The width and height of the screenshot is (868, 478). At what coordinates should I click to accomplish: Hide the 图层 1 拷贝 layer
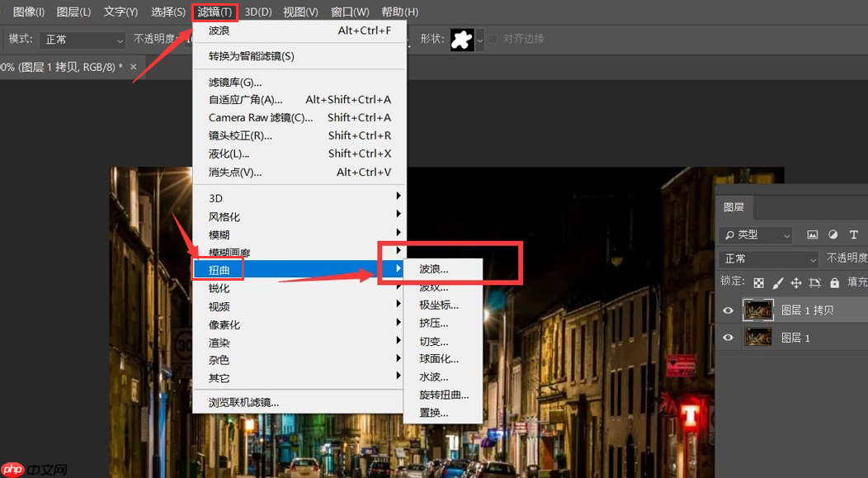[x=728, y=310]
